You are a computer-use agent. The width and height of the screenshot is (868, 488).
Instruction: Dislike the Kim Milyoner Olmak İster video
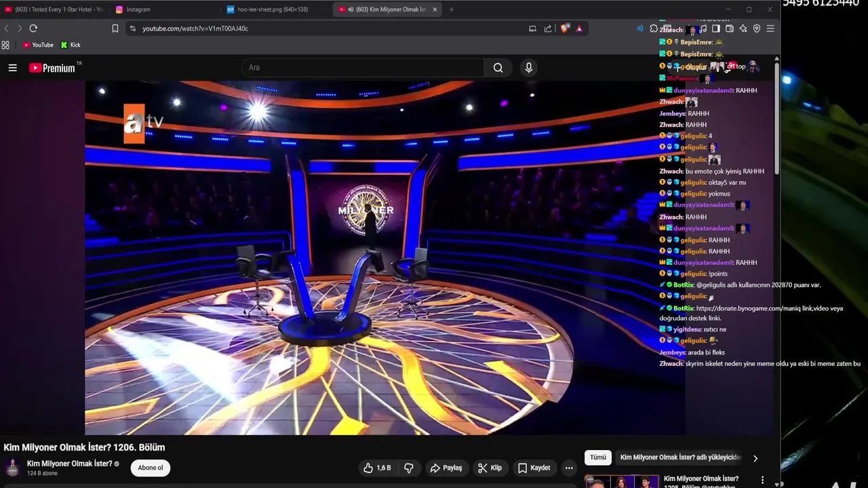pos(409,468)
